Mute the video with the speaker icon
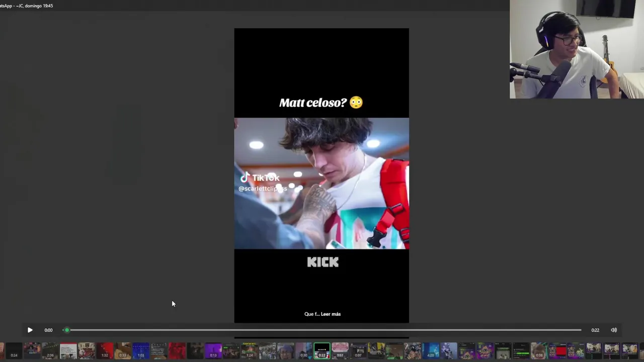Image resolution: width=644 pixels, height=362 pixels. coord(614,330)
